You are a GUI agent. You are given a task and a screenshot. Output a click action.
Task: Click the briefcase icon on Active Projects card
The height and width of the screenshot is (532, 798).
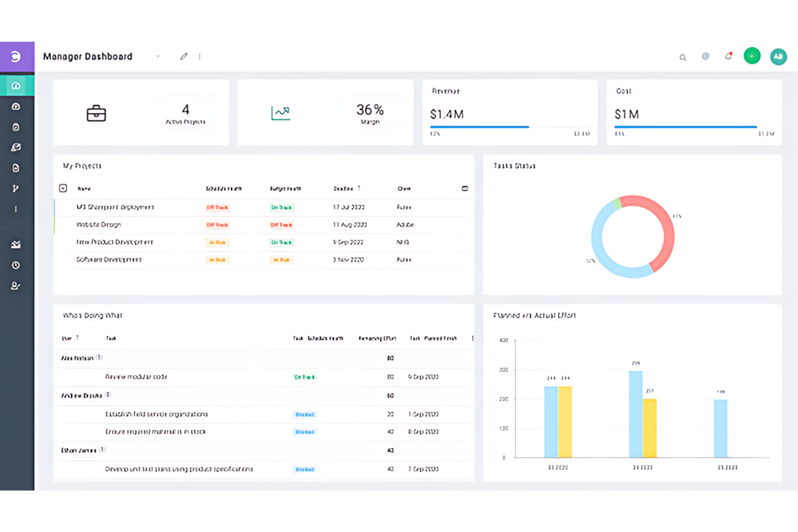(97, 113)
